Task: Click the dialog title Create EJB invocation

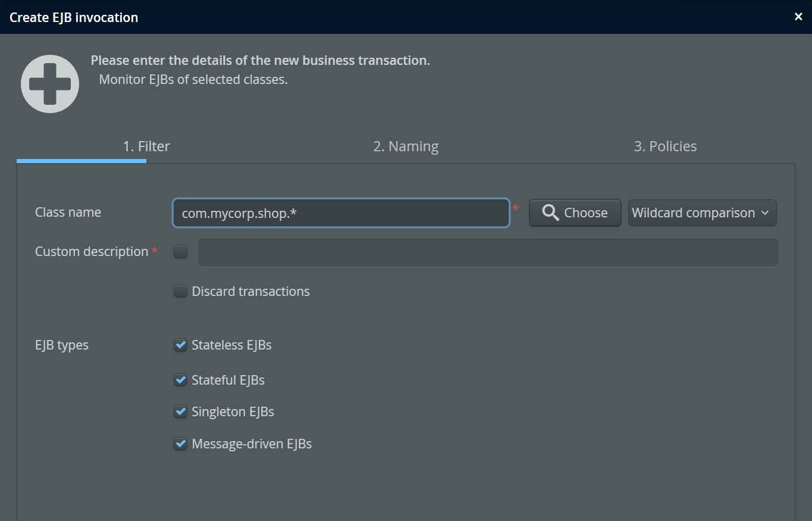Action: pos(74,17)
